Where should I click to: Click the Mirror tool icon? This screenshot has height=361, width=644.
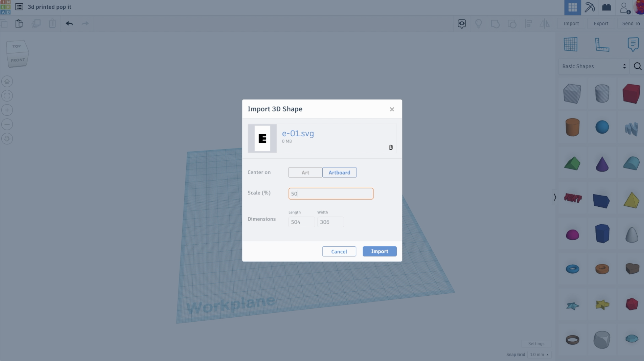[544, 24]
